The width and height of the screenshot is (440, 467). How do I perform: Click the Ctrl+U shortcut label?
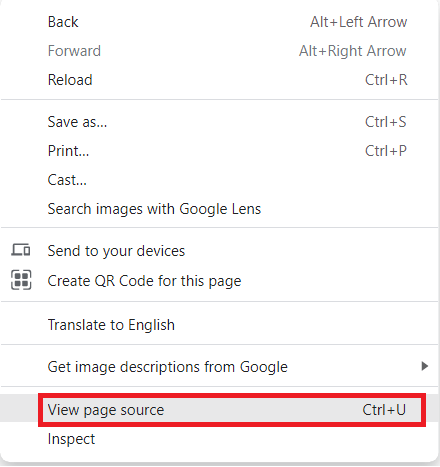click(384, 410)
